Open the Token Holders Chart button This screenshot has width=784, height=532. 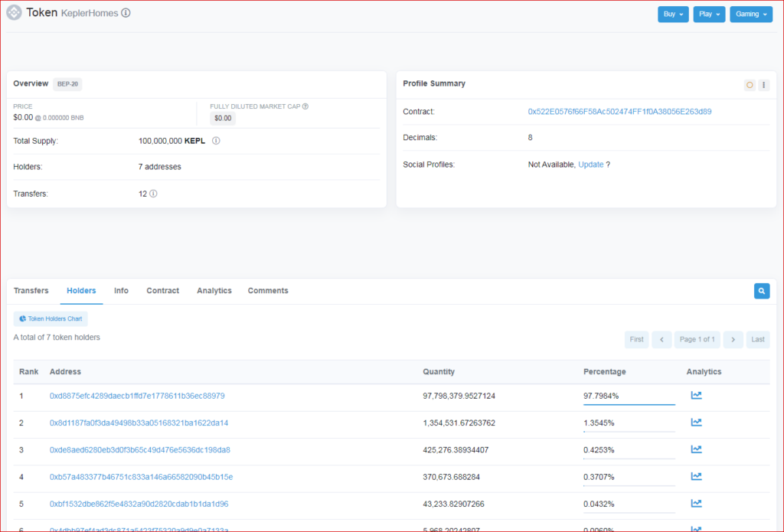(x=51, y=318)
